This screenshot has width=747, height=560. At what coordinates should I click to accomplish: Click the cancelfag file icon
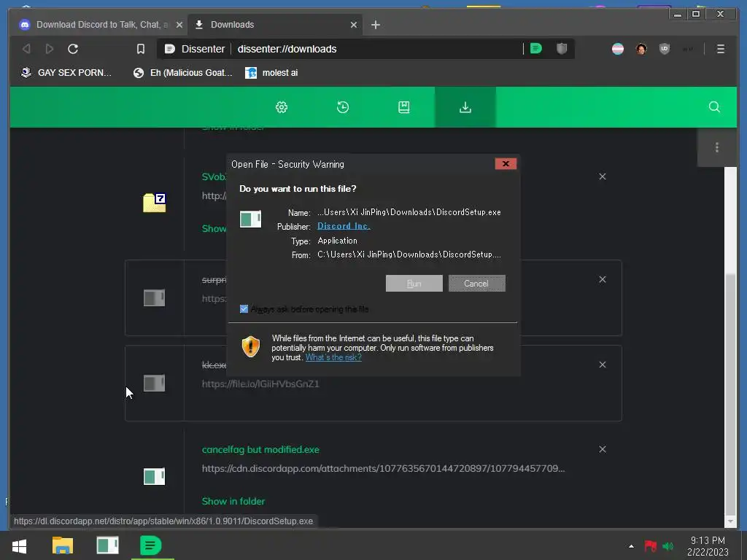click(x=155, y=476)
